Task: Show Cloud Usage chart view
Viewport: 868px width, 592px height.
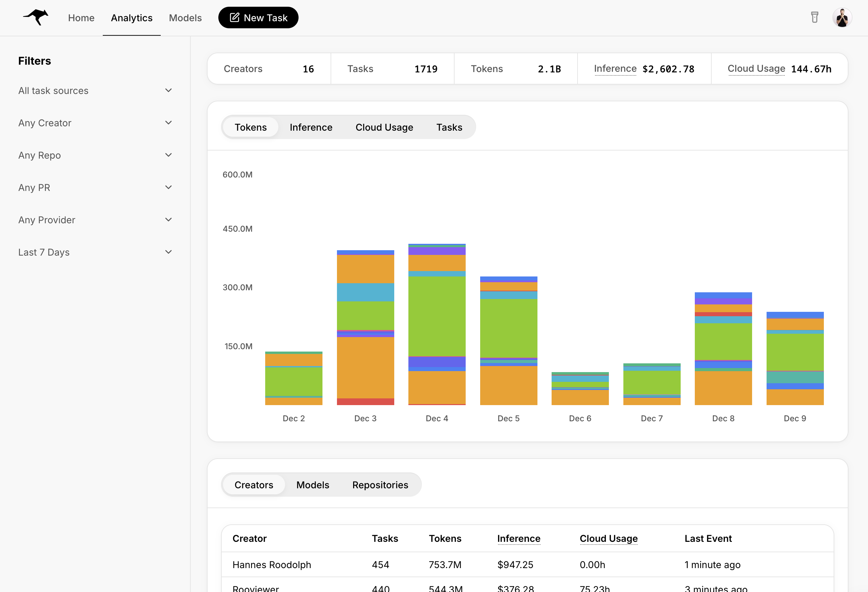Action: pos(384,127)
